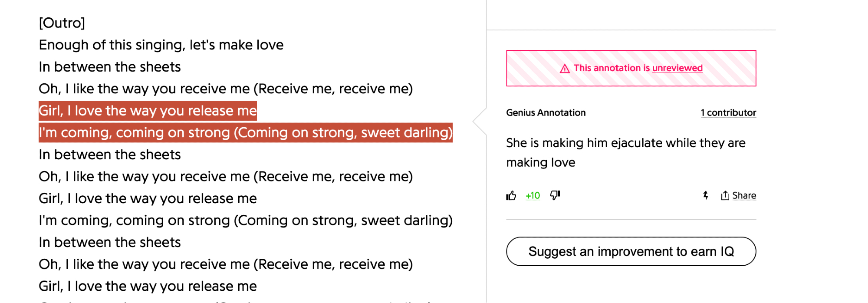Select highlighted "I'm coming, coming on strong" lyric

point(245,132)
